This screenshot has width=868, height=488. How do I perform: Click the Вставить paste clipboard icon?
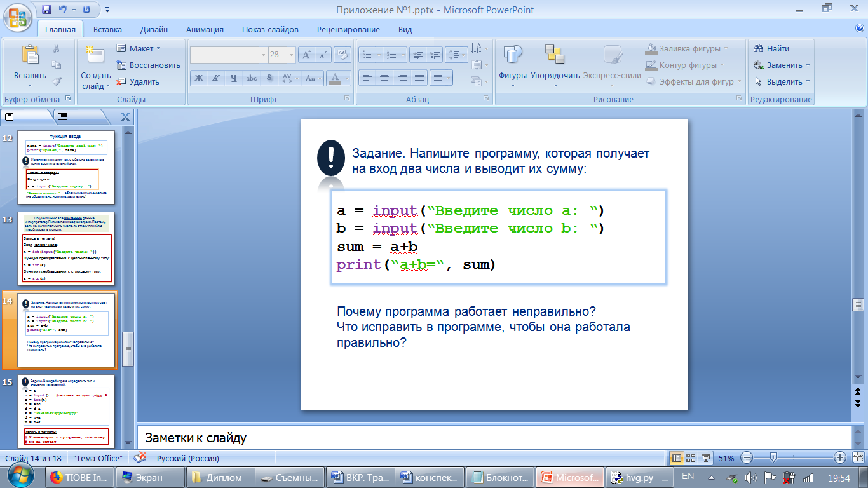(x=30, y=55)
